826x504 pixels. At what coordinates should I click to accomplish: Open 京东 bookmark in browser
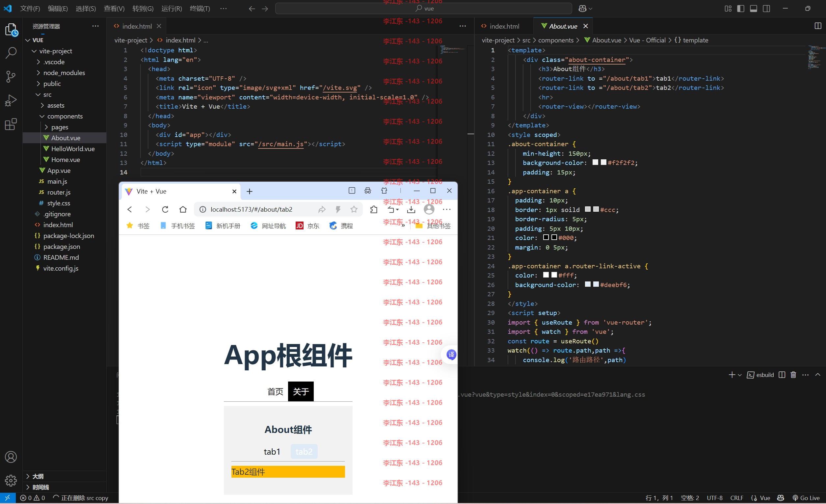point(307,226)
